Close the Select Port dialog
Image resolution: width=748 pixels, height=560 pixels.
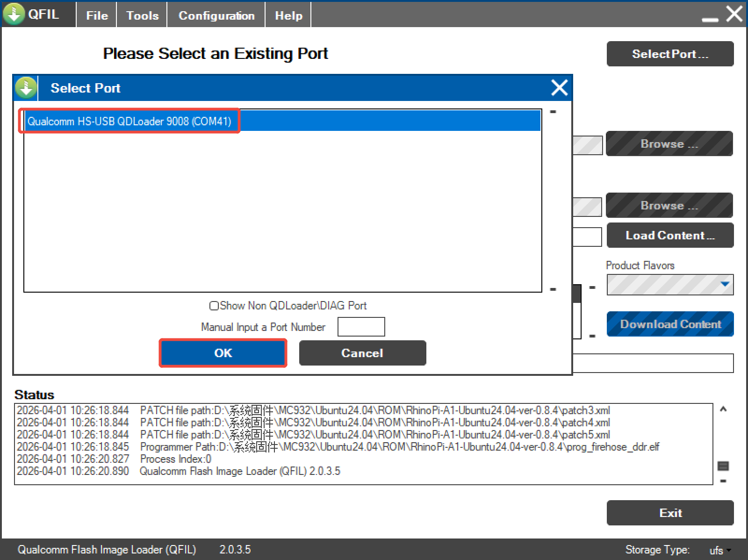(559, 87)
